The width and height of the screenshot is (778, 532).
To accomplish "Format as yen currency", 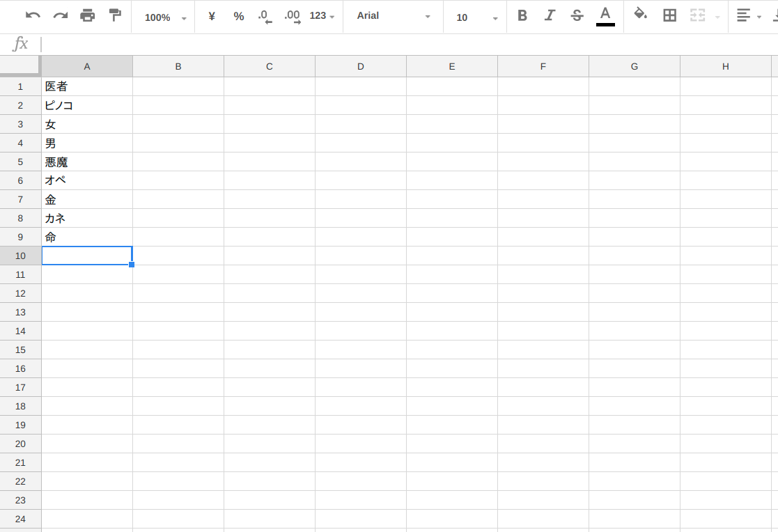I will click(x=212, y=17).
